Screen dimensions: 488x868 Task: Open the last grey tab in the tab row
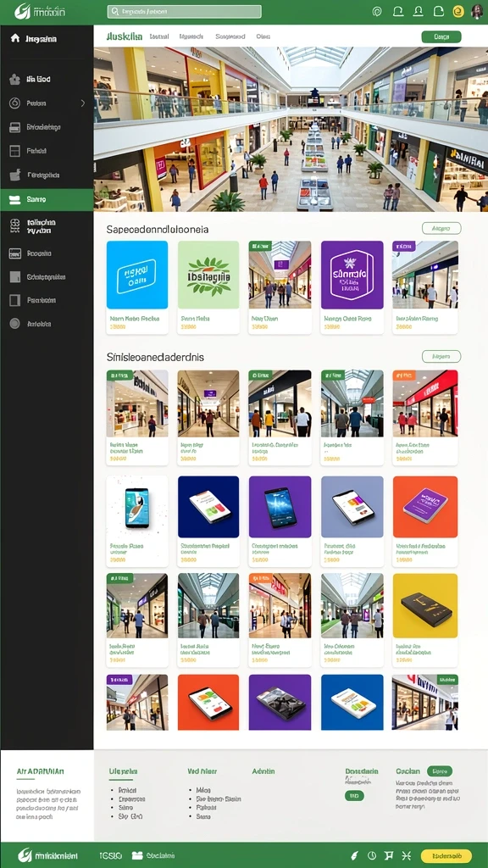pos(263,36)
